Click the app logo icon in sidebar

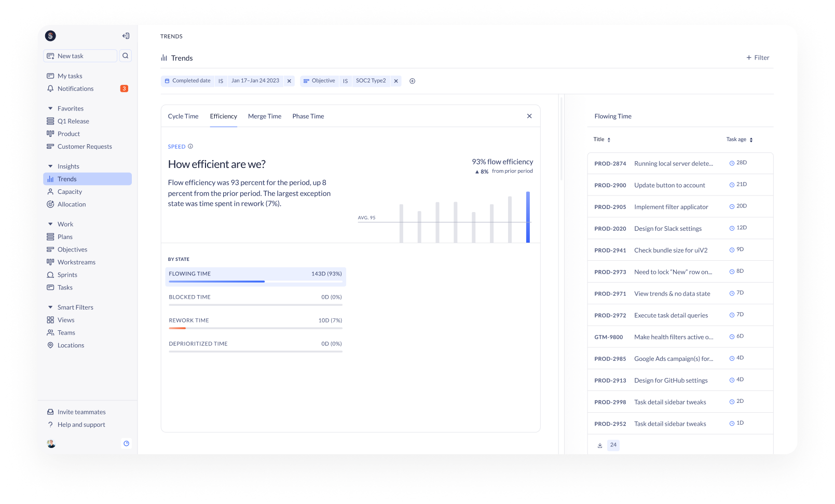pos(50,36)
